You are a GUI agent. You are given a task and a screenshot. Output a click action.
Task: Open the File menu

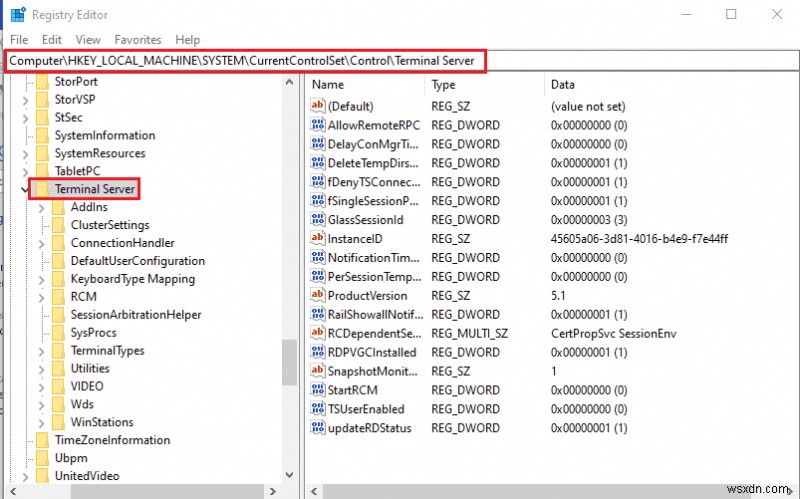point(19,40)
